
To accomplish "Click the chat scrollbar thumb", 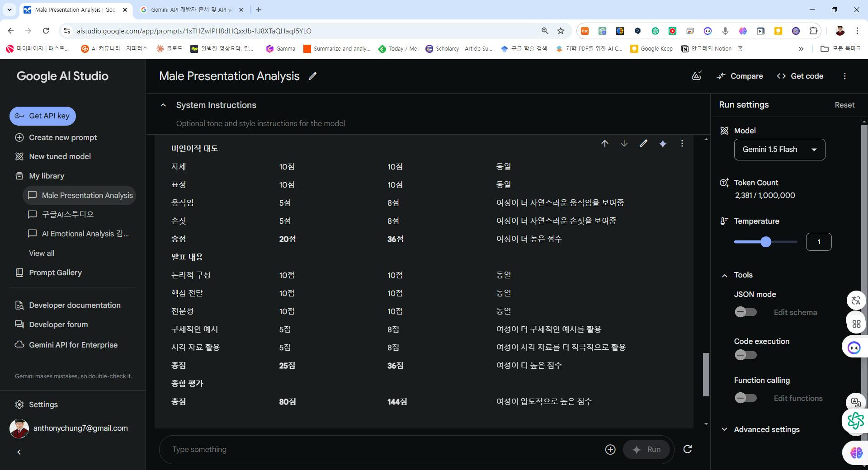I will tap(706, 375).
